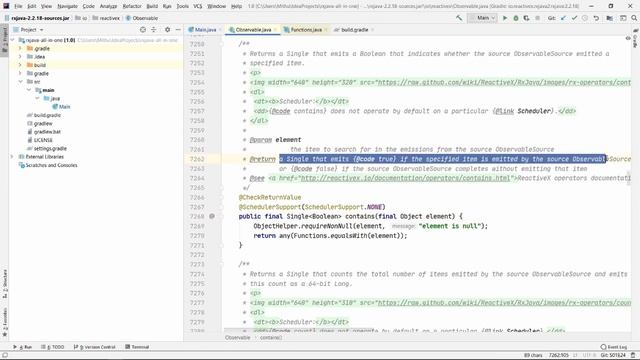Open the Terminal tool window
Screen dimensions: 640x360
[x=138, y=347]
